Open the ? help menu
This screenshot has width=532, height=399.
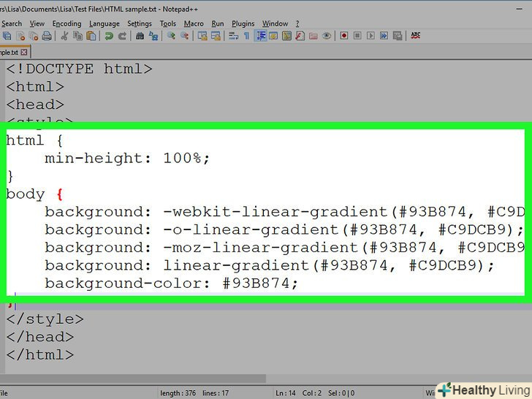[x=297, y=23]
